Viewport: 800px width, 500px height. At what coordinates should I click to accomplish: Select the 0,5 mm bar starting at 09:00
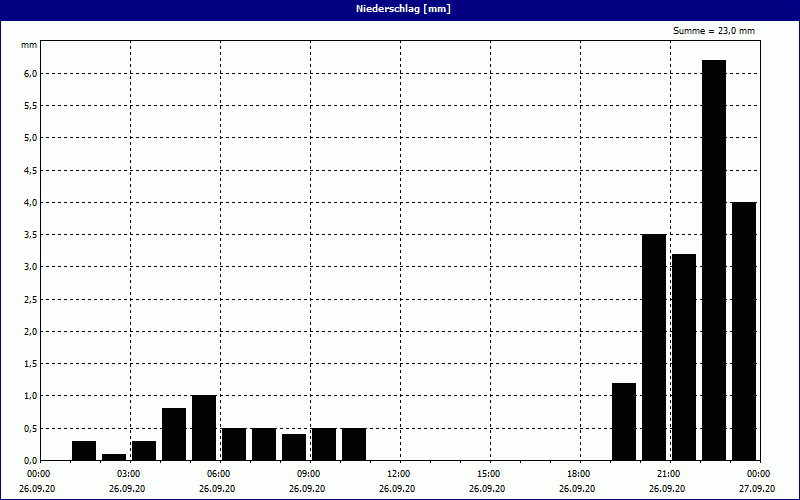pyautogui.click(x=324, y=444)
